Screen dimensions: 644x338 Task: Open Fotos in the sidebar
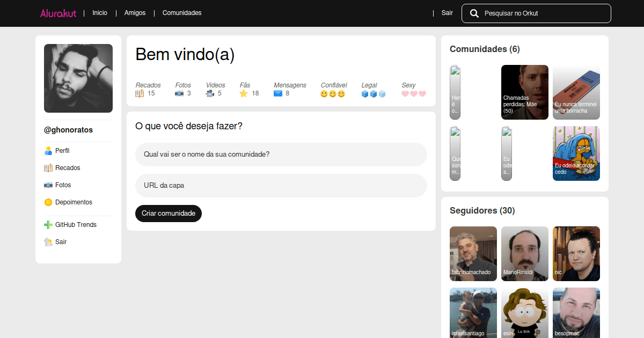click(63, 185)
